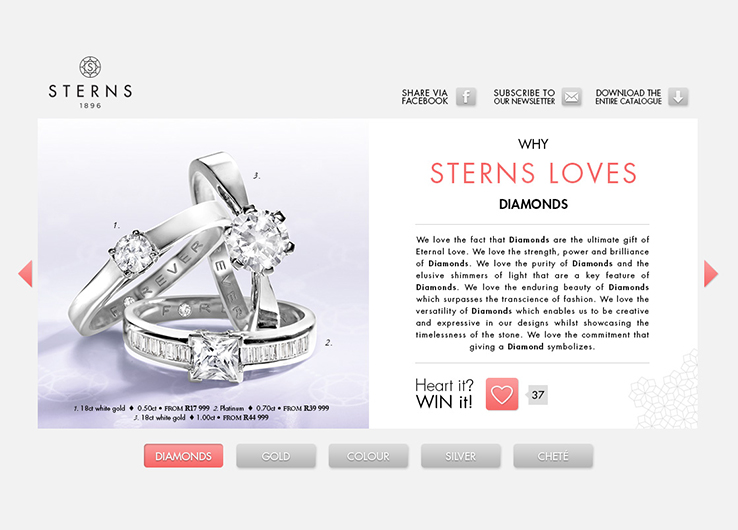Click the diamond rings product image
Image resolution: width=738 pixels, height=530 pixels.
203,273
